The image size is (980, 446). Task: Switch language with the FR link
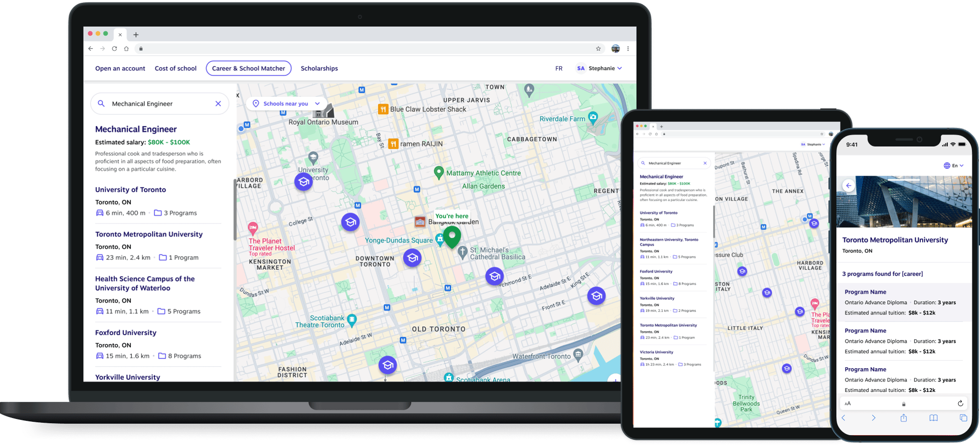pos(559,68)
